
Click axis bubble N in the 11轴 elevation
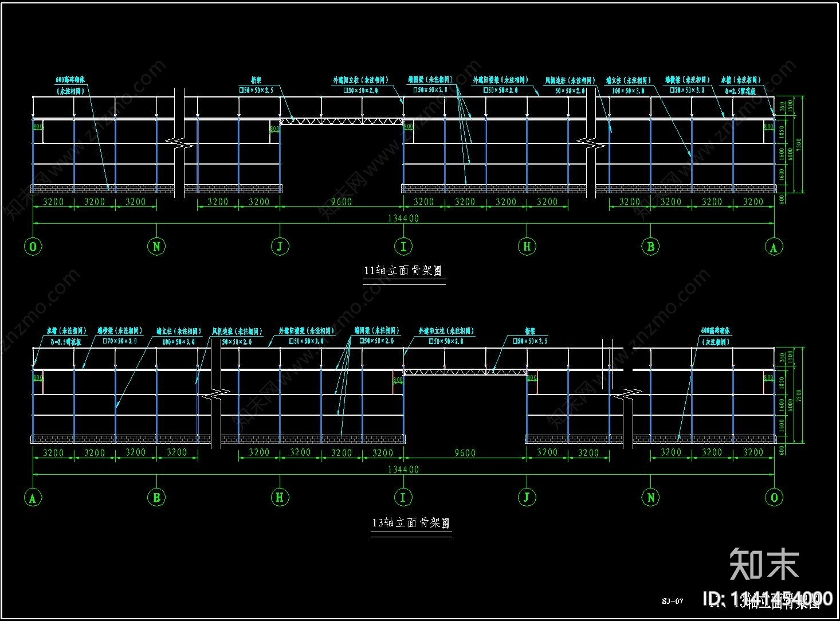click(x=156, y=247)
